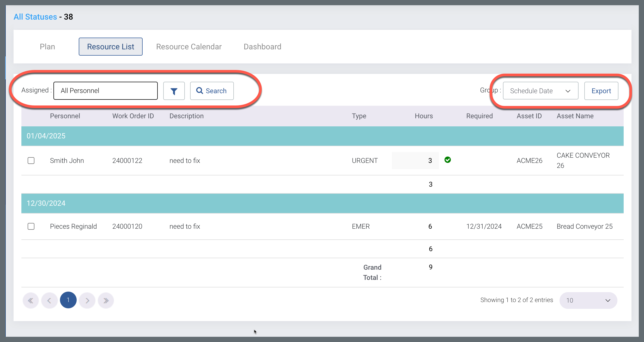Open the Resource Calendar tab
Image resolution: width=644 pixels, height=342 pixels.
[189, 47]
